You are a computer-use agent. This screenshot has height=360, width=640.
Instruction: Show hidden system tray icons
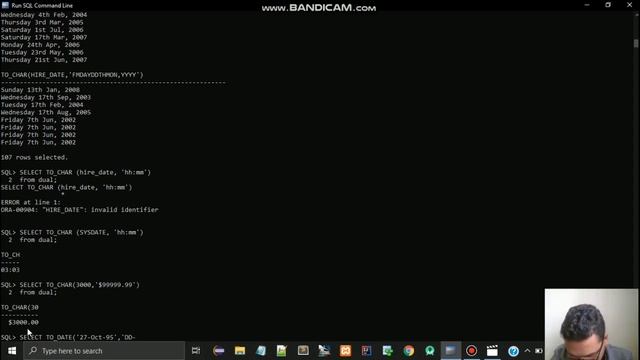[527, 351]
